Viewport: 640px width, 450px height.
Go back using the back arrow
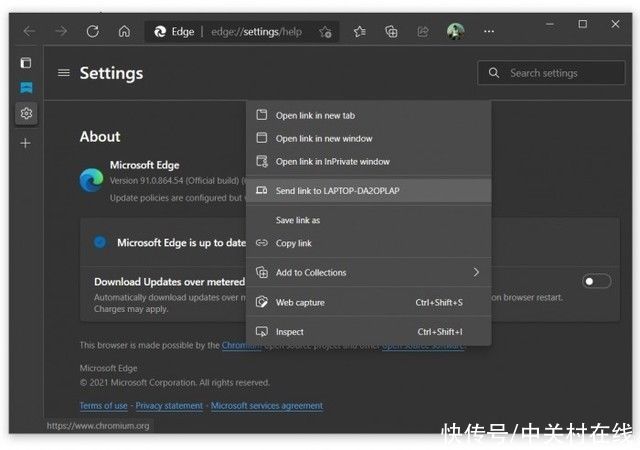point(29,31)
